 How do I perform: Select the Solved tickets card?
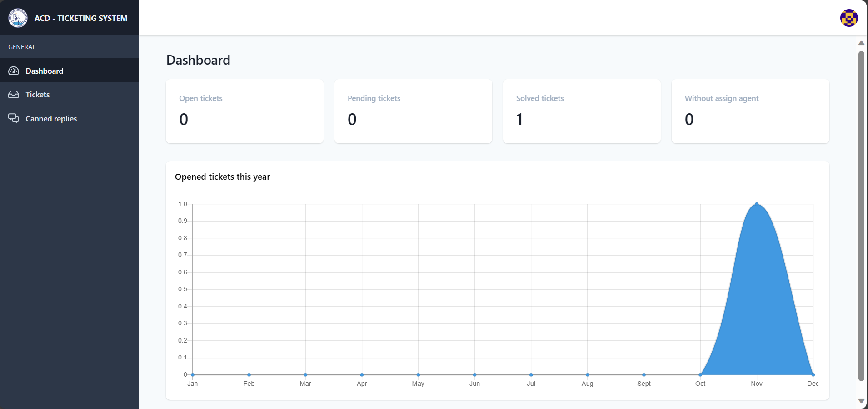pyautogui.click(x=582, y=111)
